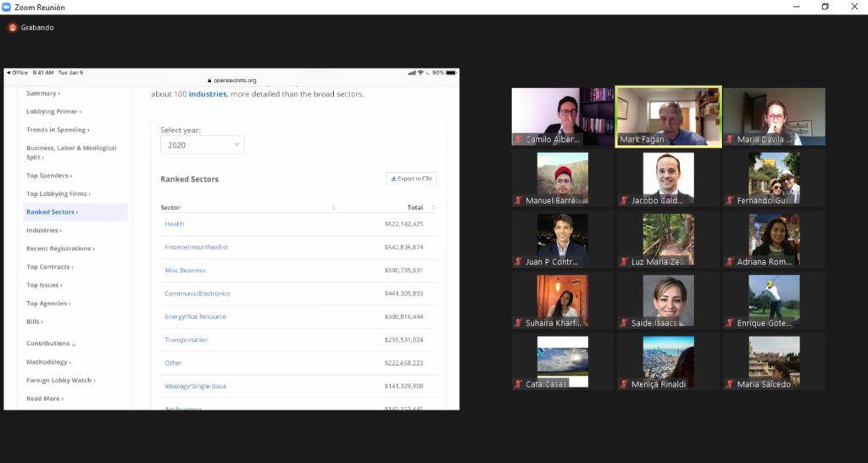This screenshot has width=868, height=463.
Task: Select Jacobo Cald's participant tile
Action: click(x=668, y=178)
